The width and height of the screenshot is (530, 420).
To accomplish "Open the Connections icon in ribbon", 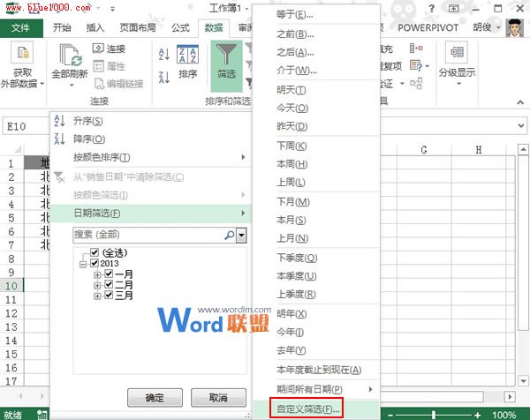I will pos(98,49).
